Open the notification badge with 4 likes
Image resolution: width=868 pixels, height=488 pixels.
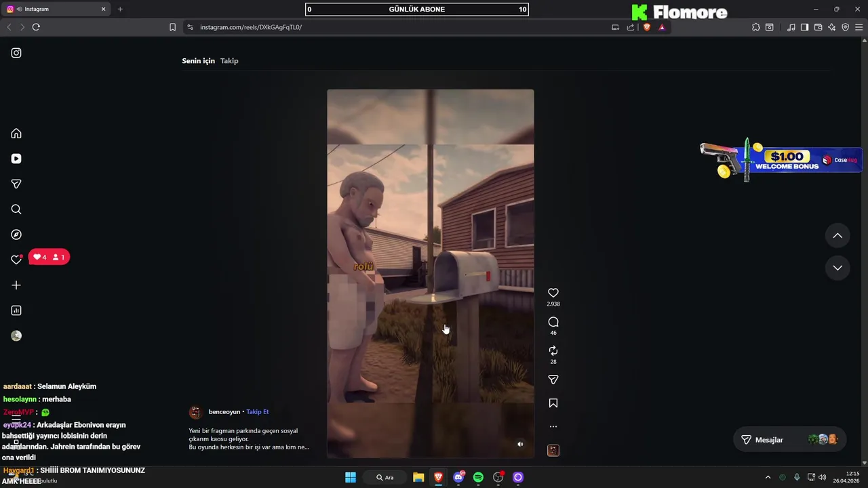[x=49, y=258]
